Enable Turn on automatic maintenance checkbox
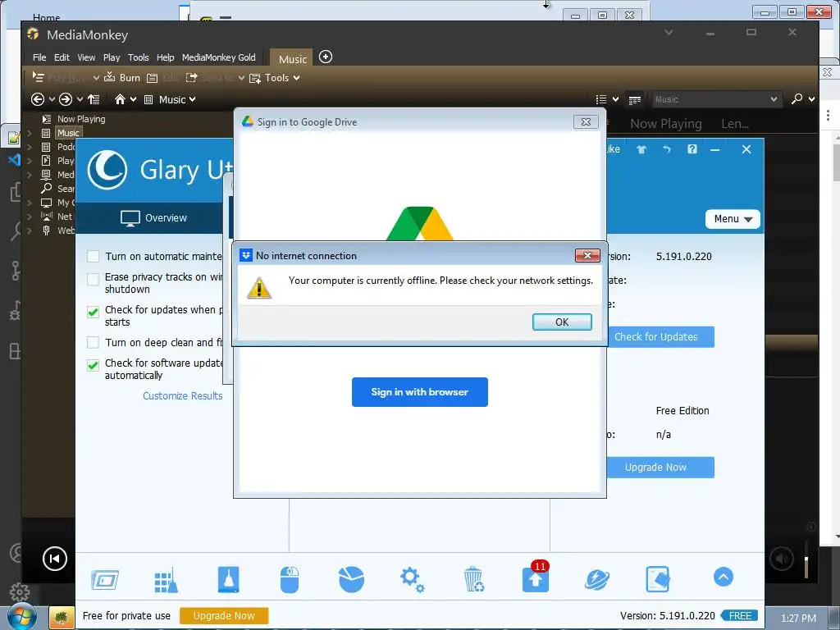The image size is (840, 630). tap(94, 257)
